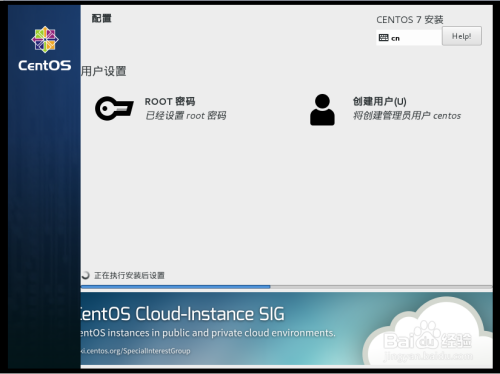The image size is (500, 374).
Task: Click the create user person icon
Action: click(x=322, y=110)
